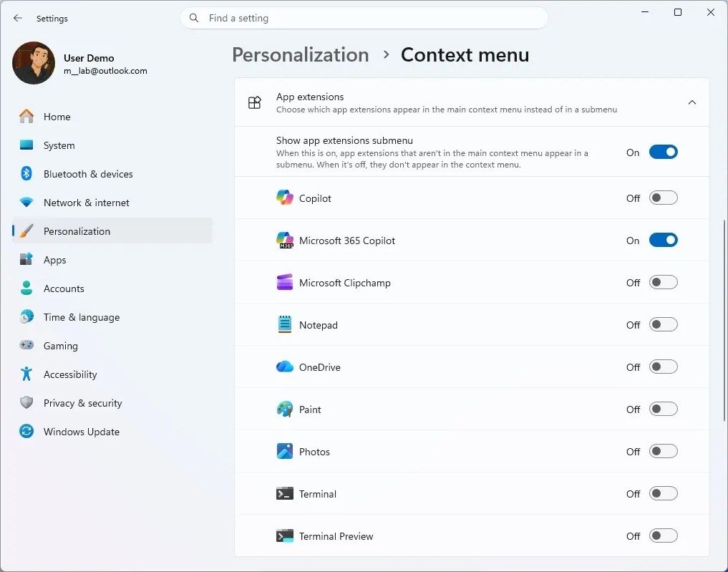
Task: Switch on the Terminal Preview toggle
Action: click(663, 535)
